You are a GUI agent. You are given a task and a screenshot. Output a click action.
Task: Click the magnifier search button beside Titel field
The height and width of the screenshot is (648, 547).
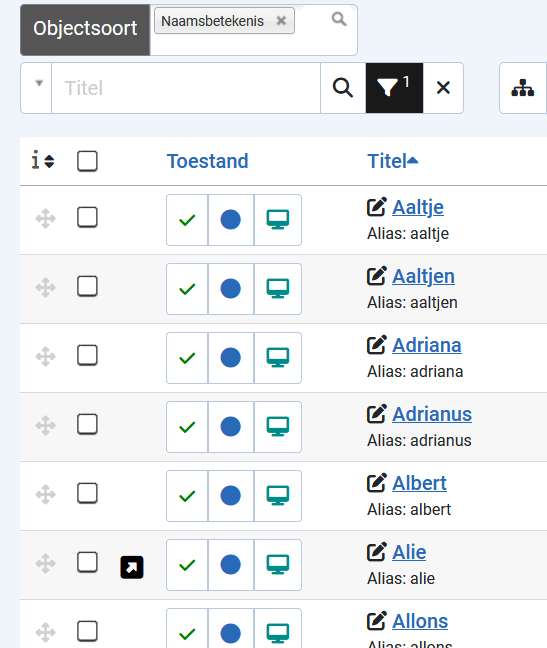click(343, 88)
